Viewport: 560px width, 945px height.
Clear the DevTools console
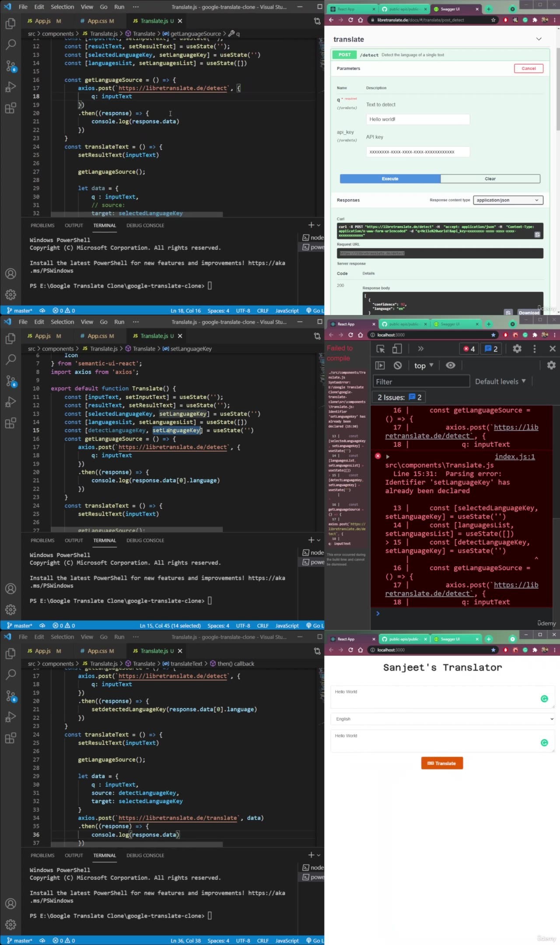pos(397,365)
